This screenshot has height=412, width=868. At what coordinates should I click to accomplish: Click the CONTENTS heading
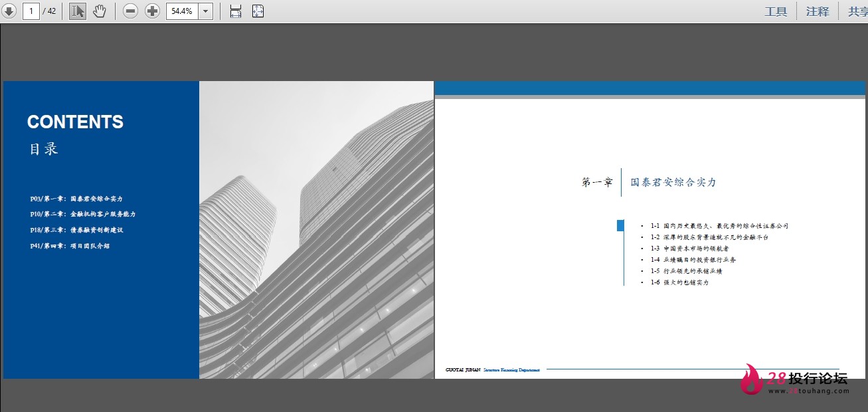click(x=75, y=122)
